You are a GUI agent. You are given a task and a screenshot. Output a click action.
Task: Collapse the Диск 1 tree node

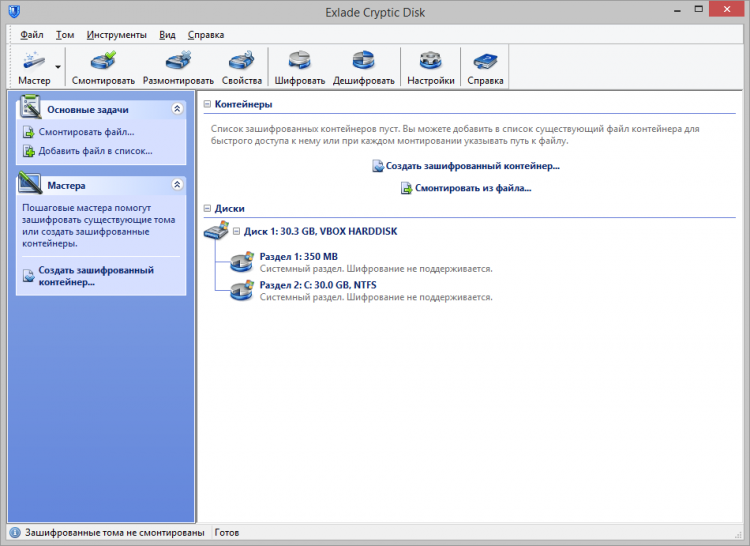236,231
